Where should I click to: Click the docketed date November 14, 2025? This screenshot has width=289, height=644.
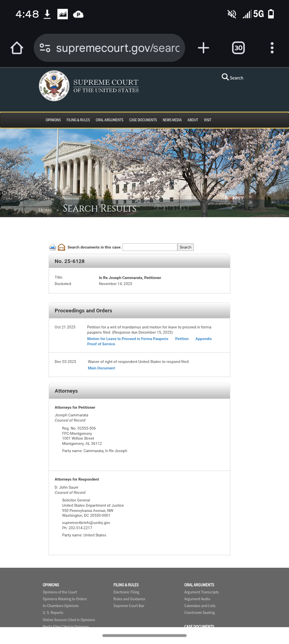[x=116, y=284]
